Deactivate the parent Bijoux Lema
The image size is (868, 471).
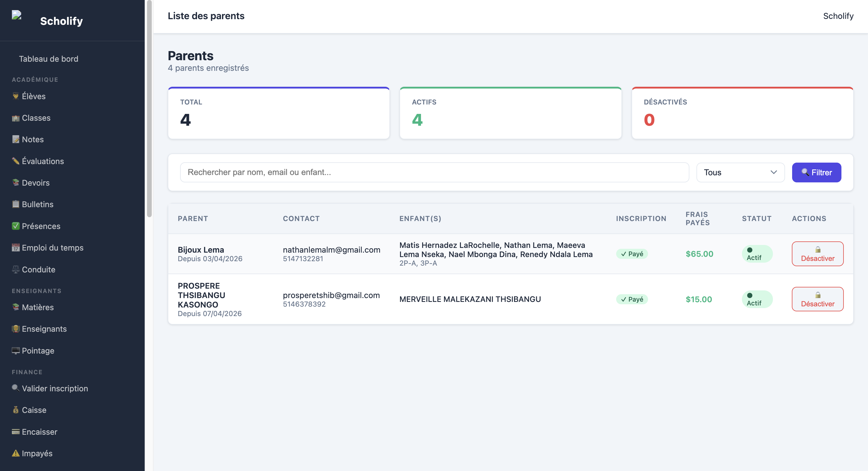(818, 254)
